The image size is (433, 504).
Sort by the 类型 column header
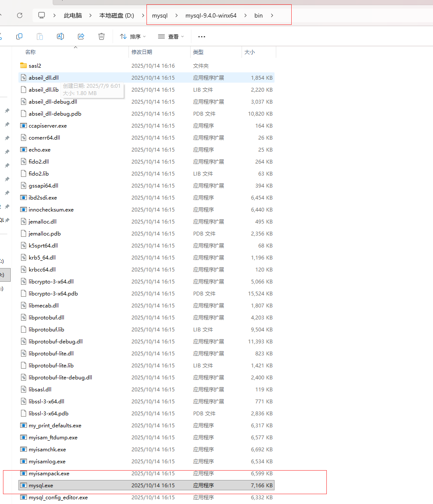tap(198, 52)
